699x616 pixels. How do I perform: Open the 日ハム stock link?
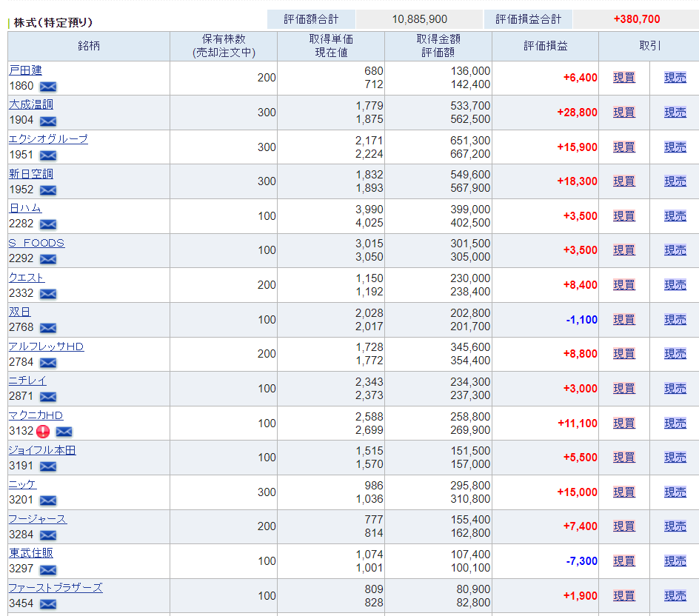pyautogui.click(x=25, y=208)
